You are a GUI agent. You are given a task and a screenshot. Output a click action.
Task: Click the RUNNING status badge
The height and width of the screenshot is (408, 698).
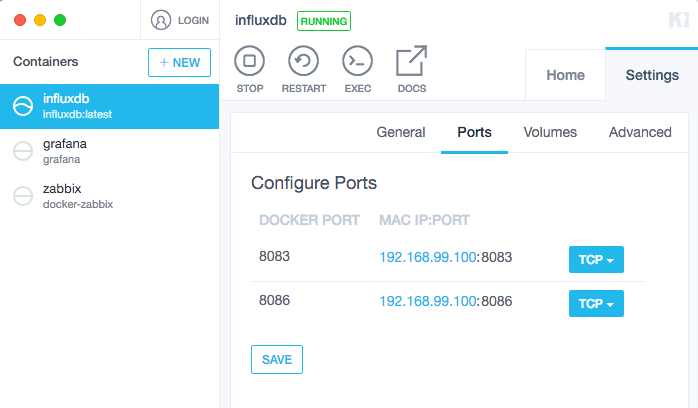tap(324, 21)
